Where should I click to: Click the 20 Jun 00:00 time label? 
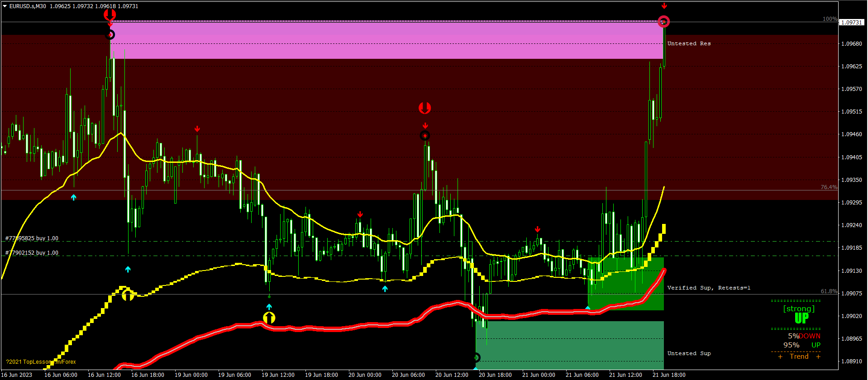pyautogui.click(x=365, y=375)
